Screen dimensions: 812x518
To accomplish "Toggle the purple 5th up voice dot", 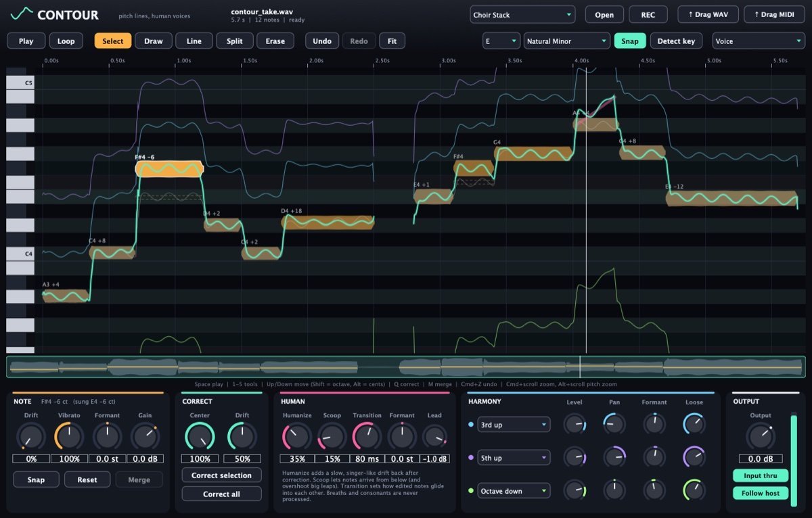I will pyautogui.click(x=471, y=458).
